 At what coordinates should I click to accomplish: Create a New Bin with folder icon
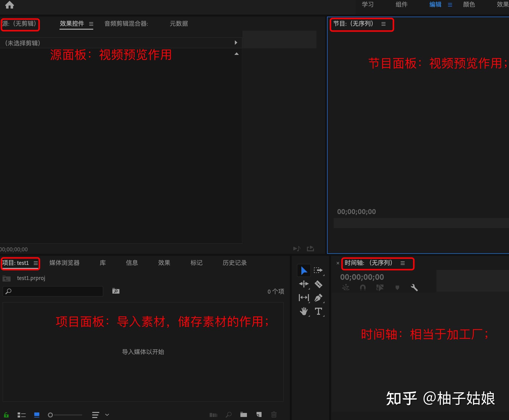tap(244, 414)
